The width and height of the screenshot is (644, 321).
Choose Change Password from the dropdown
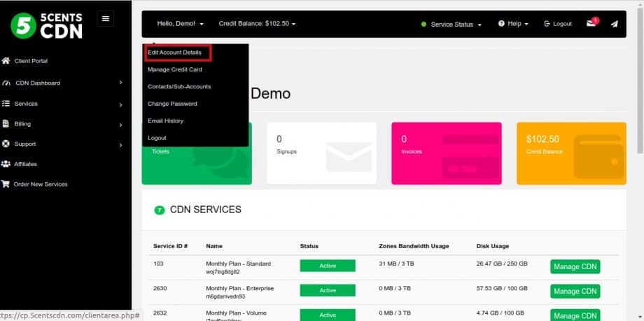tap(172, 104)
